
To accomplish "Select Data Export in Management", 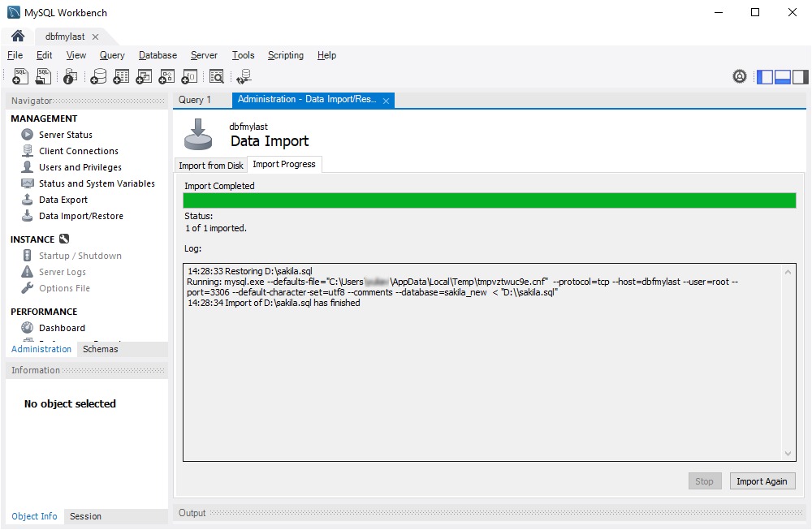I will [x=63, y=200].
